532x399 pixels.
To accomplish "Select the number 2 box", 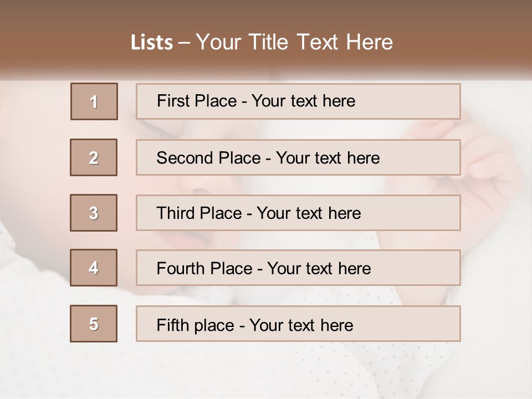I will (x=94, y=157).
